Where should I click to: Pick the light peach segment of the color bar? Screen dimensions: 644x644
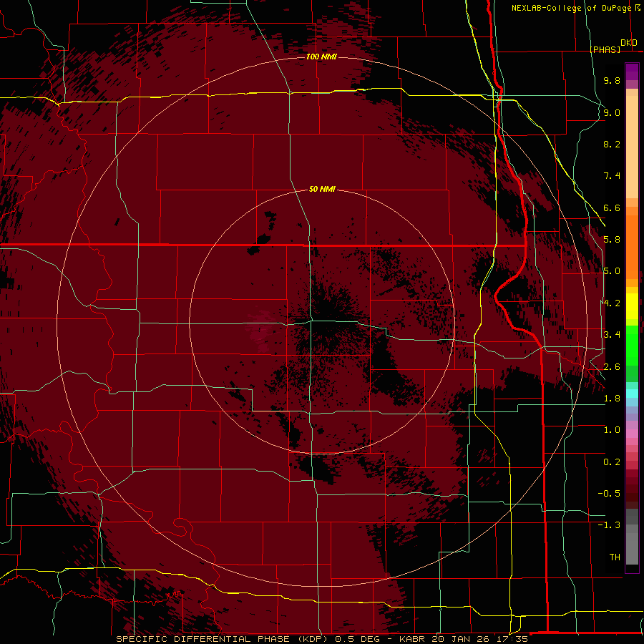coord(632,147)
